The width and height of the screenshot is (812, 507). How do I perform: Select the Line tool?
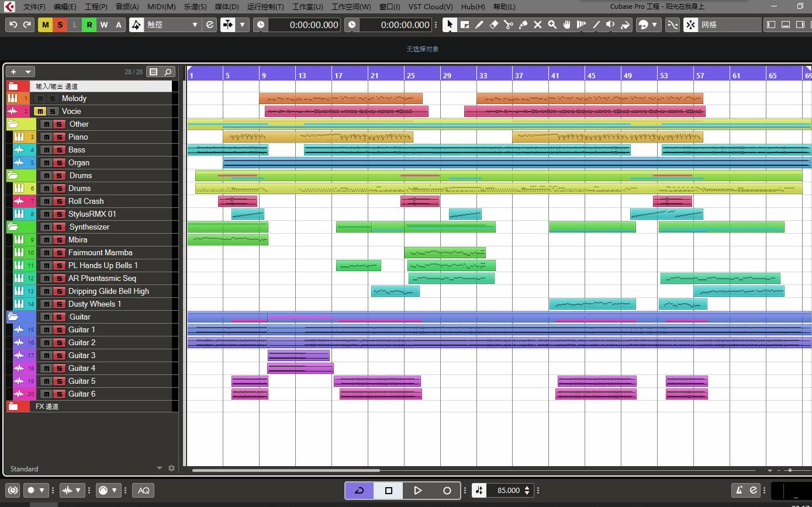pos(596,25)
